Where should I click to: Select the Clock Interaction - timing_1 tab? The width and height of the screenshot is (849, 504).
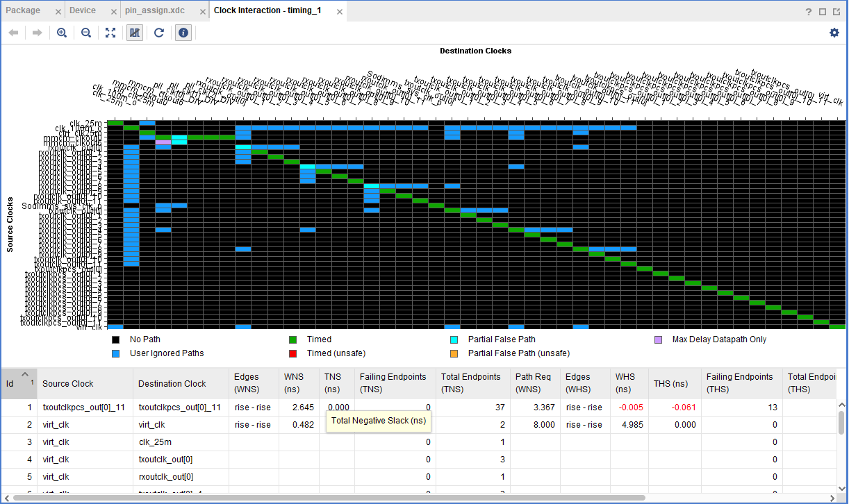[x=267, y=10]
